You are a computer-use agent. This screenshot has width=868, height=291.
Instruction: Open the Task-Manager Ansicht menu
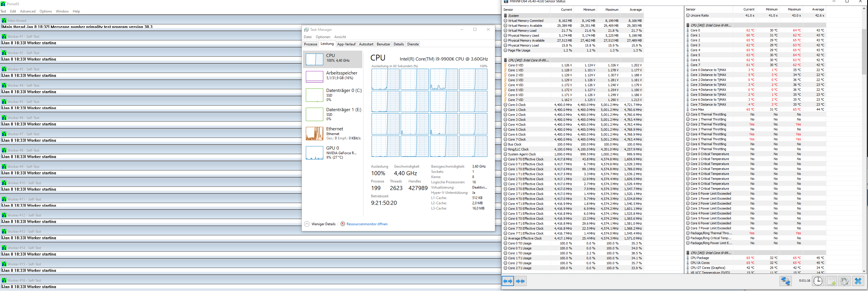coord(340,37)
